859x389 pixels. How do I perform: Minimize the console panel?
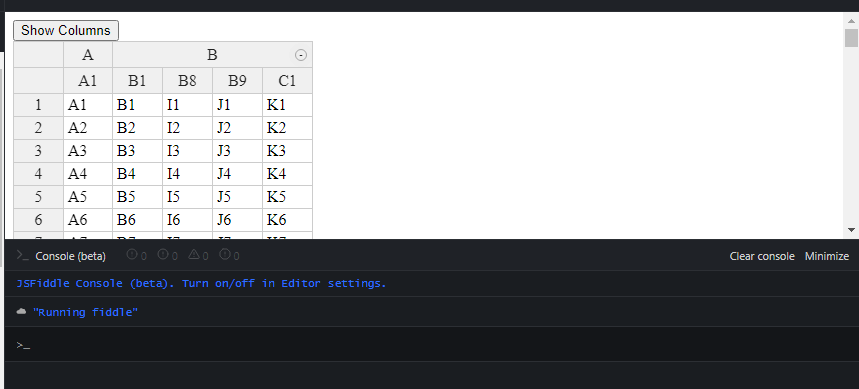click(x=827, y=256)
